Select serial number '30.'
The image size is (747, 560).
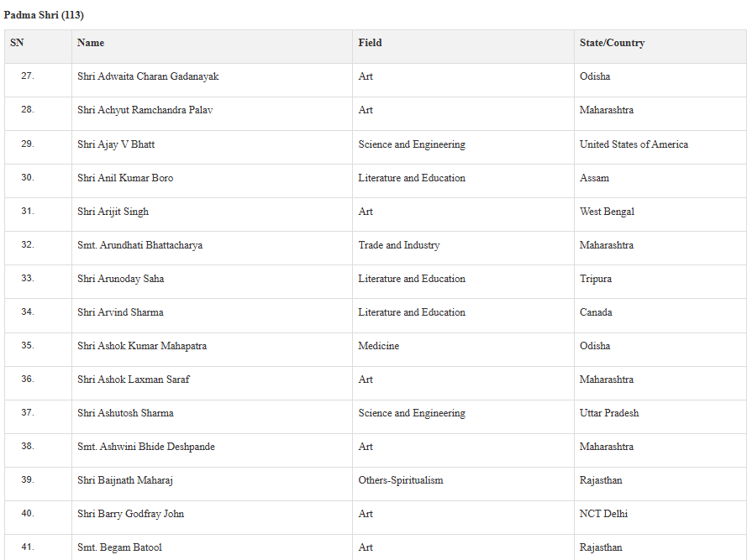pyautogui.click(x=28, y=177)
